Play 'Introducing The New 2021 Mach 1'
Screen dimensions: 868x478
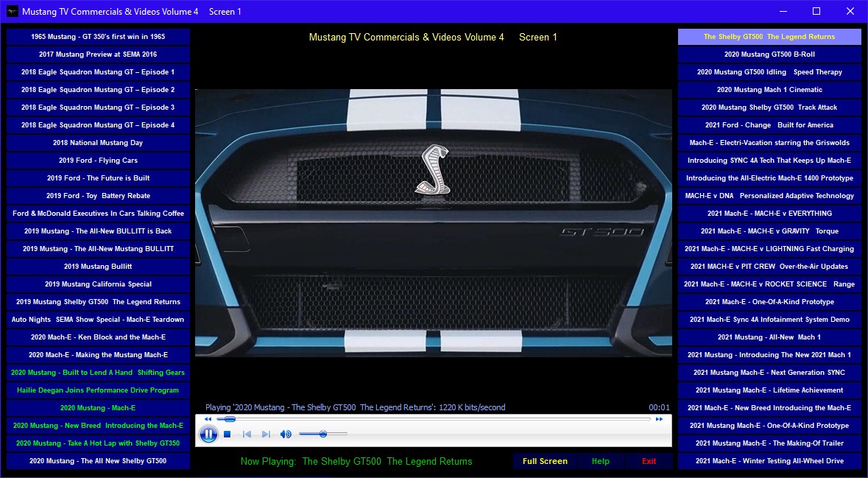(769, 355)
